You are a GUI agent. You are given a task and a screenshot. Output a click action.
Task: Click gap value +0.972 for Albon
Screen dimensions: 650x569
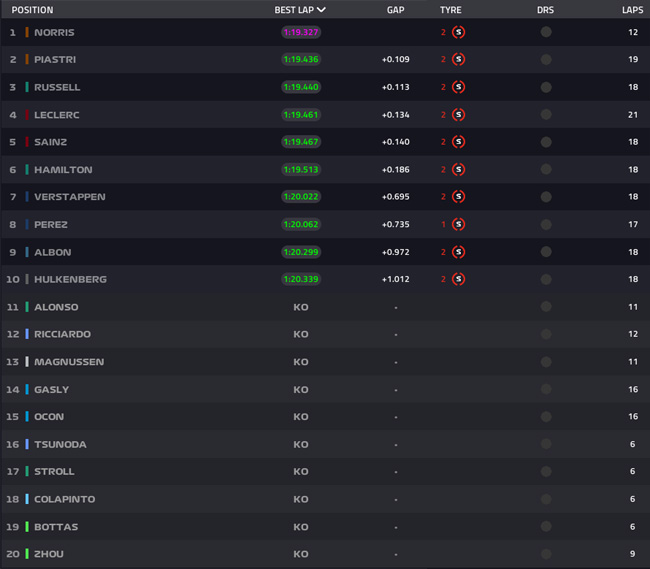[395, 252]
